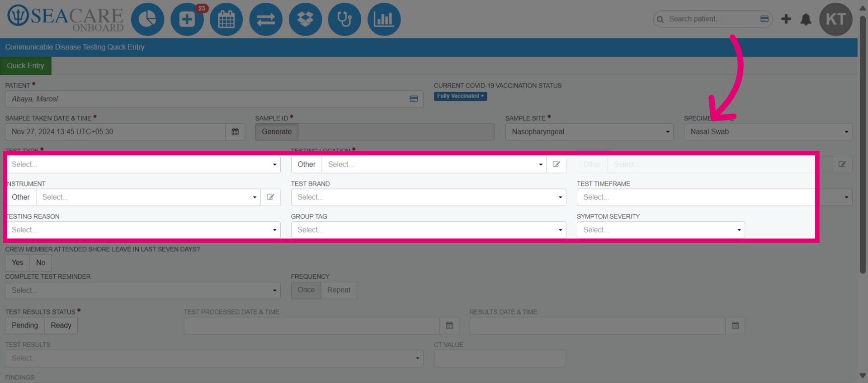Click the Patient field showing Abaya, Marcel
The width and height of the screenshot is (868, 383).
(214, 99)
